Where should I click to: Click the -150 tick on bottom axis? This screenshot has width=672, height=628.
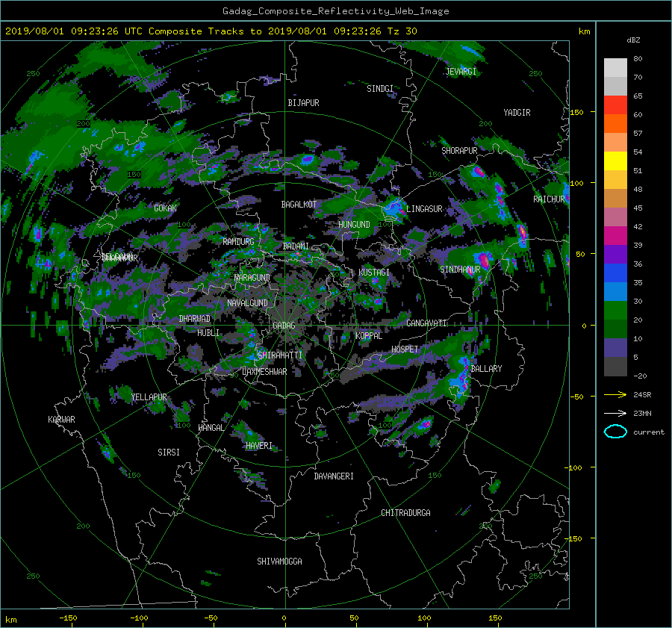[x=68, y=618]
